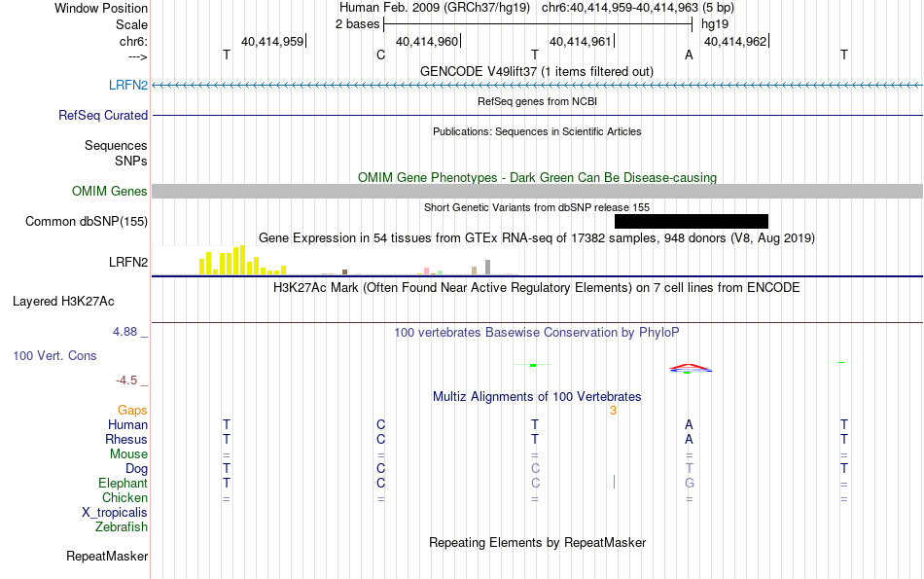Open Publications: Sequences in Scientific Articles title
This screenshot has width=924, height=579.
[537, 131]
